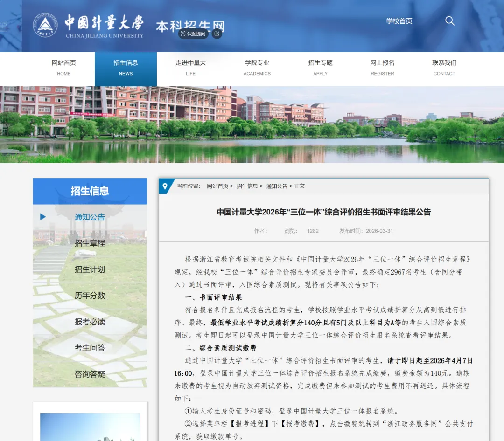Select 历年分数 in the sidebar
The width and height of the screenshot is (504, 441).
[x=90, y=296]
